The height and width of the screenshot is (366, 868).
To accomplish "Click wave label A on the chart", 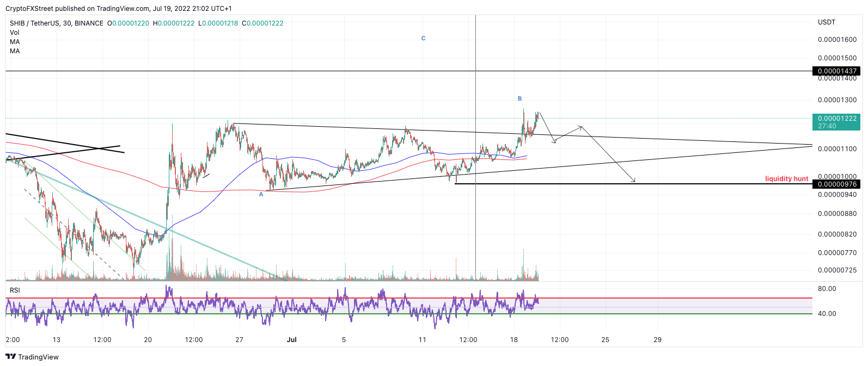I will (x=261, y=194).
